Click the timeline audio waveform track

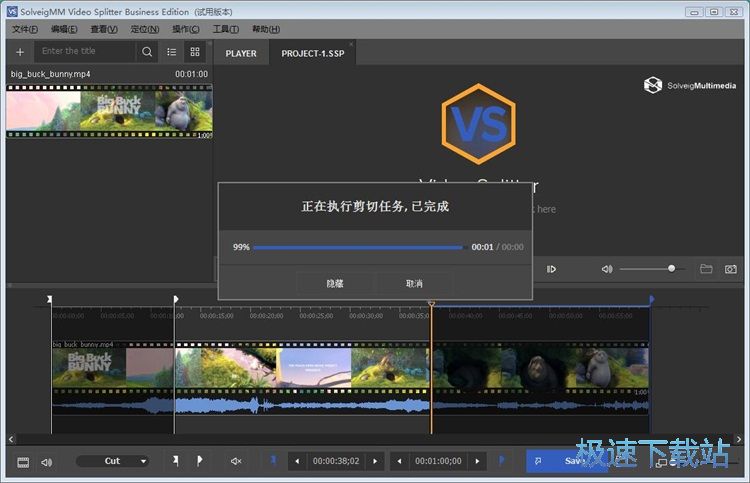(x=350, y=406)
